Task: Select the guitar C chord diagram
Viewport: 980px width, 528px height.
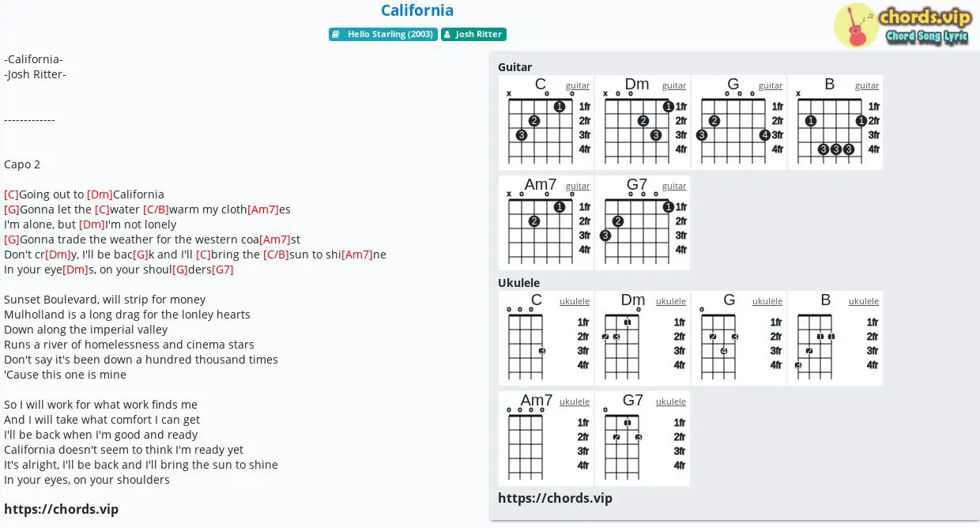Action: (546, 123)
